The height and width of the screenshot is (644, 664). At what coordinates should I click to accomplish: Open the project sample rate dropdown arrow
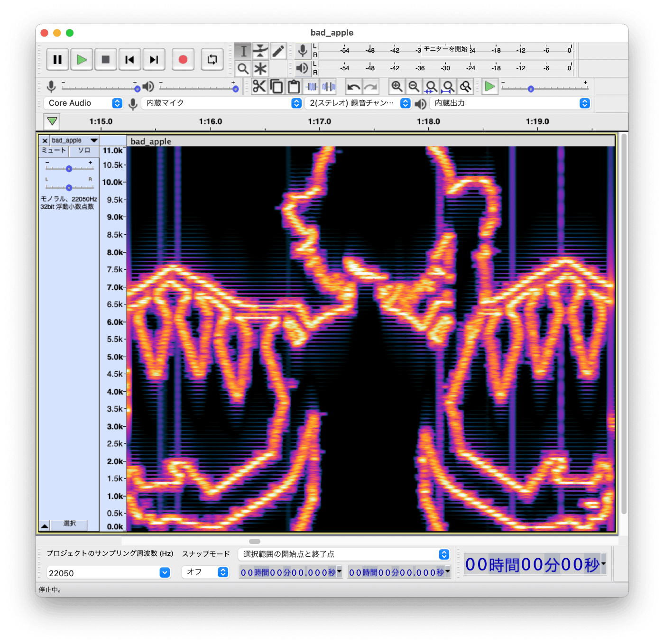click(x=165, y=573)
